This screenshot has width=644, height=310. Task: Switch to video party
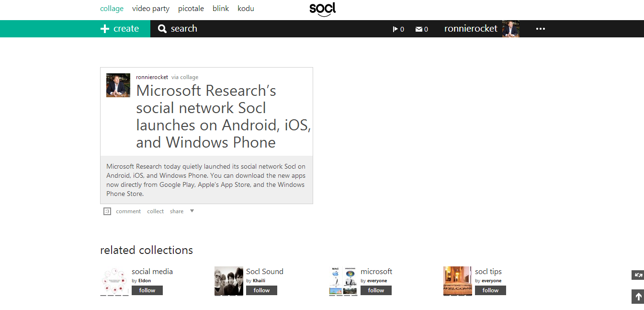coord(151,9)
